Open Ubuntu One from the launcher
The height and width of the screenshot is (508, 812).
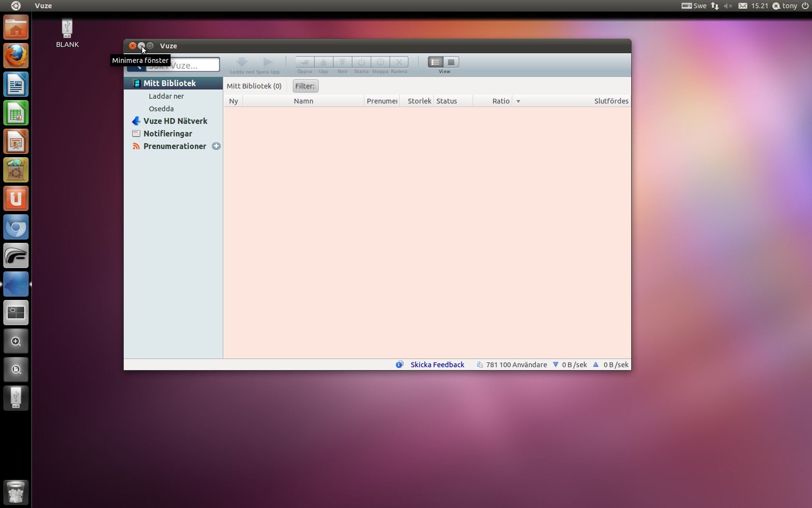tap(16, 199)
